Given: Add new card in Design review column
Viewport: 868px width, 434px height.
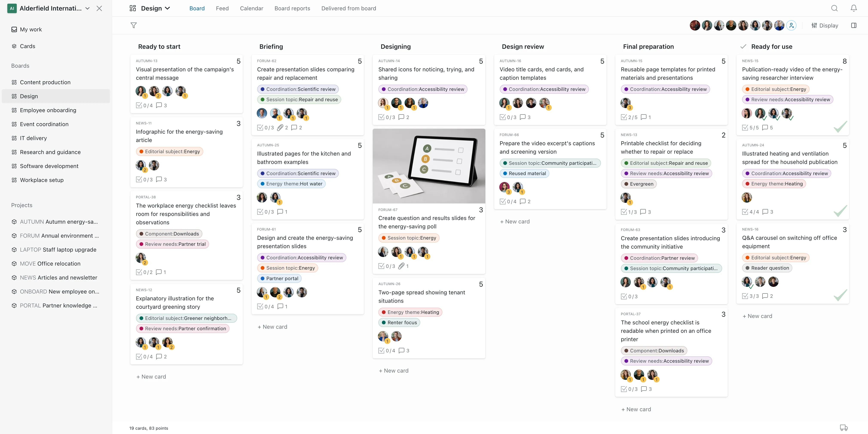Looking at the screenshot, I should click(515, 221).
